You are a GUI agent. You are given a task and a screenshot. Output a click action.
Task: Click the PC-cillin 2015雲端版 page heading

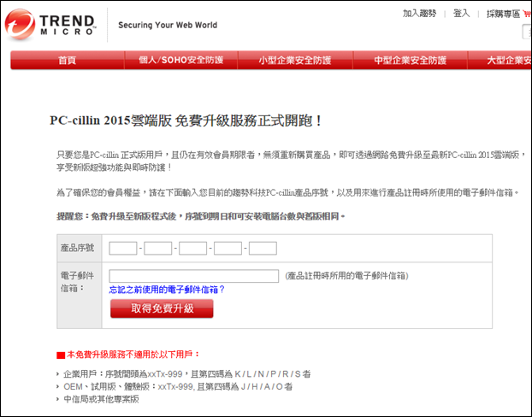(186, 120)
